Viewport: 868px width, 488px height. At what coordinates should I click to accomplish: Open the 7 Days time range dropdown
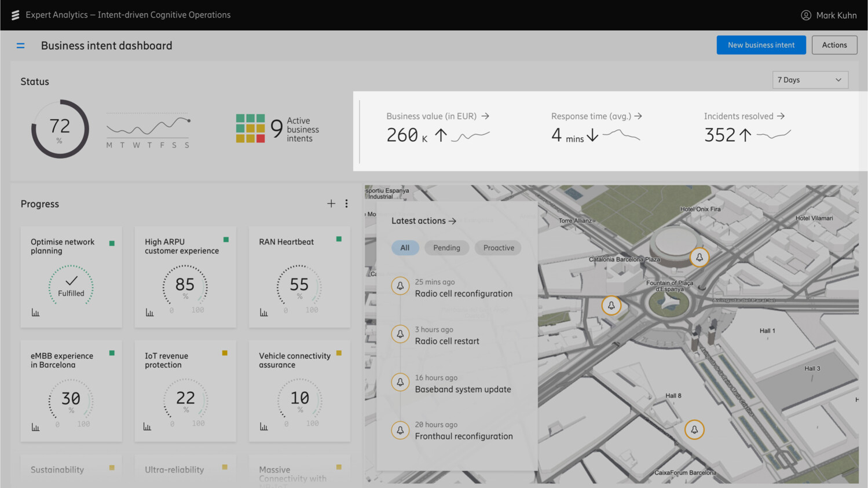pyautogui.click(x=810, y=80)
